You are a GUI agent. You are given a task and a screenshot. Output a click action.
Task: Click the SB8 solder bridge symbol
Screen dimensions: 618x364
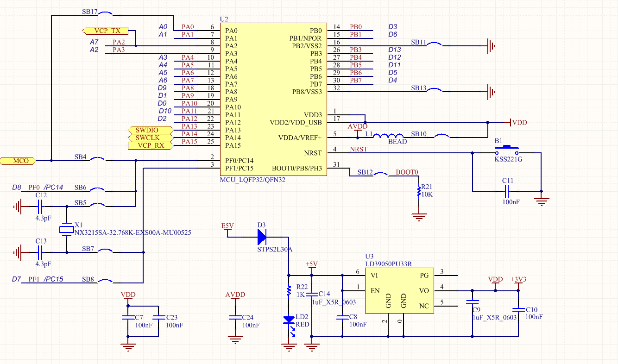[105, 282]
